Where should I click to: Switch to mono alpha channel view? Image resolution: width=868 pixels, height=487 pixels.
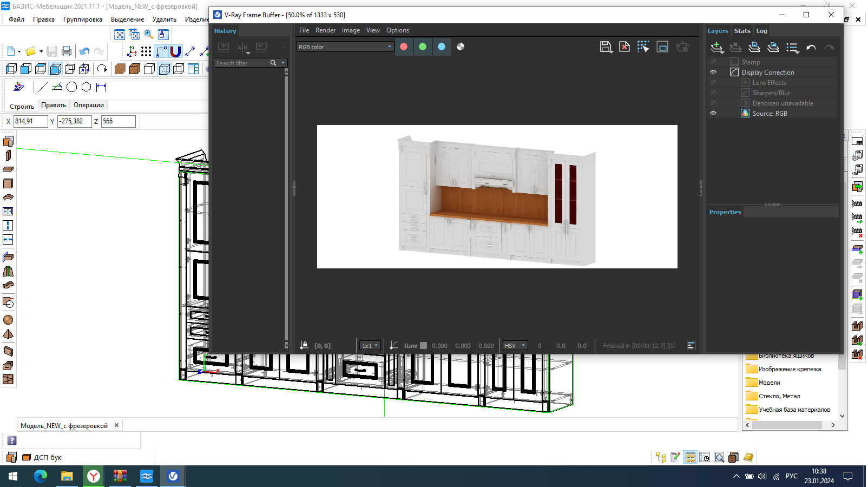(461, 47)
